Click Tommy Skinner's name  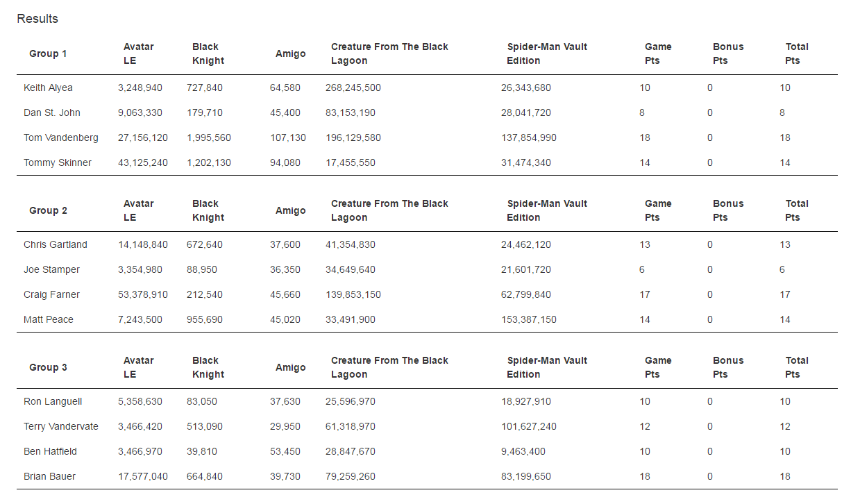tap(58, 163)
